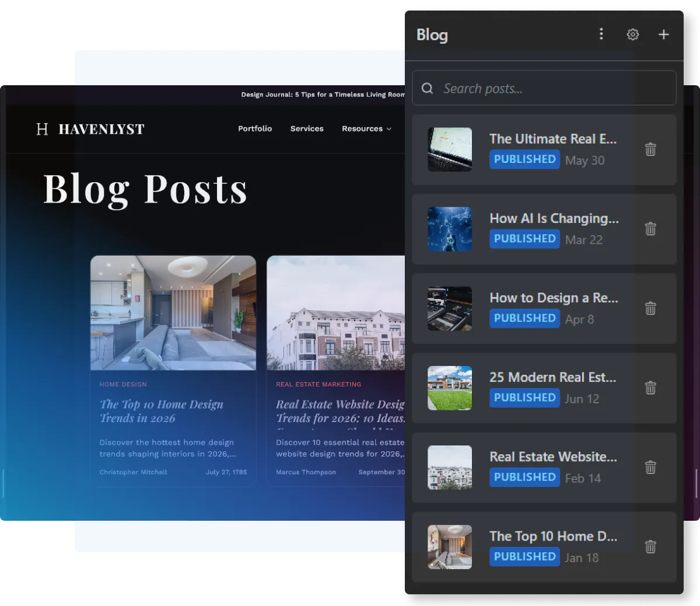Image resolution: width=700 pixels, height=606 pixels.
Task: Delete 'Real Estate Website...' post
Action: (650, 467)
